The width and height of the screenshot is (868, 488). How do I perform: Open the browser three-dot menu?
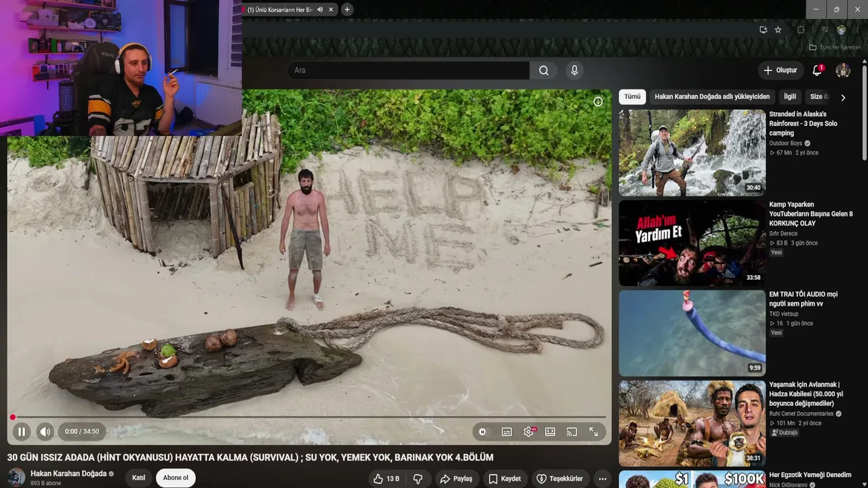pos(858,30)
